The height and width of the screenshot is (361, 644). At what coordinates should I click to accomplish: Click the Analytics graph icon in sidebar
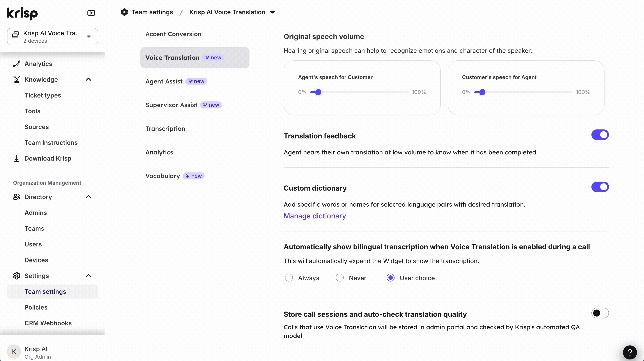click(x=16, y=64)
